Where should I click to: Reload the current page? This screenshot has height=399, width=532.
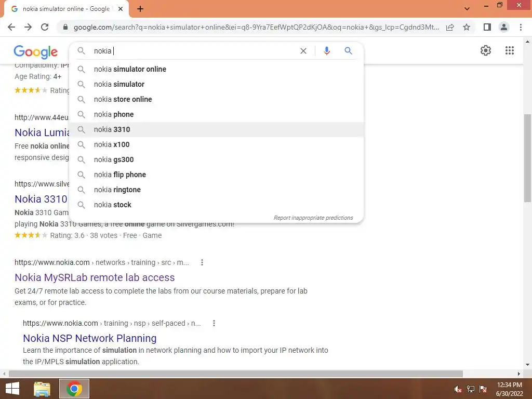click(x=45, y=27)
